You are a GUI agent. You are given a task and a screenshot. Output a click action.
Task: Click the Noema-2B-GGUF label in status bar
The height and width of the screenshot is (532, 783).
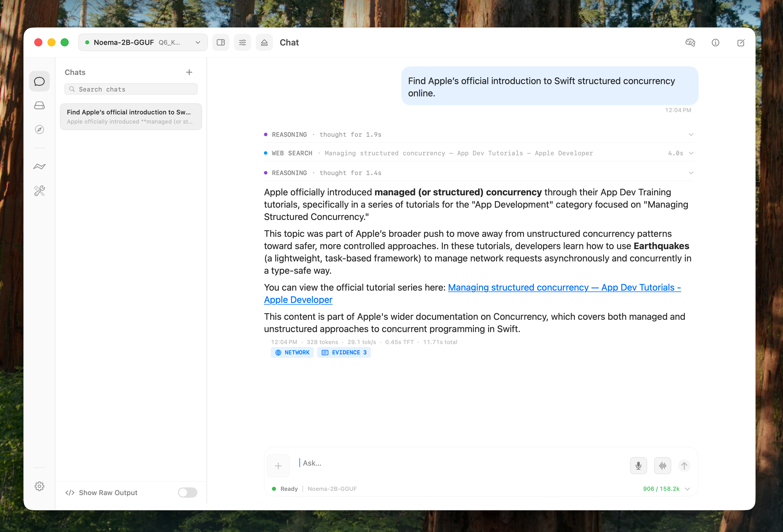(332, 489)
